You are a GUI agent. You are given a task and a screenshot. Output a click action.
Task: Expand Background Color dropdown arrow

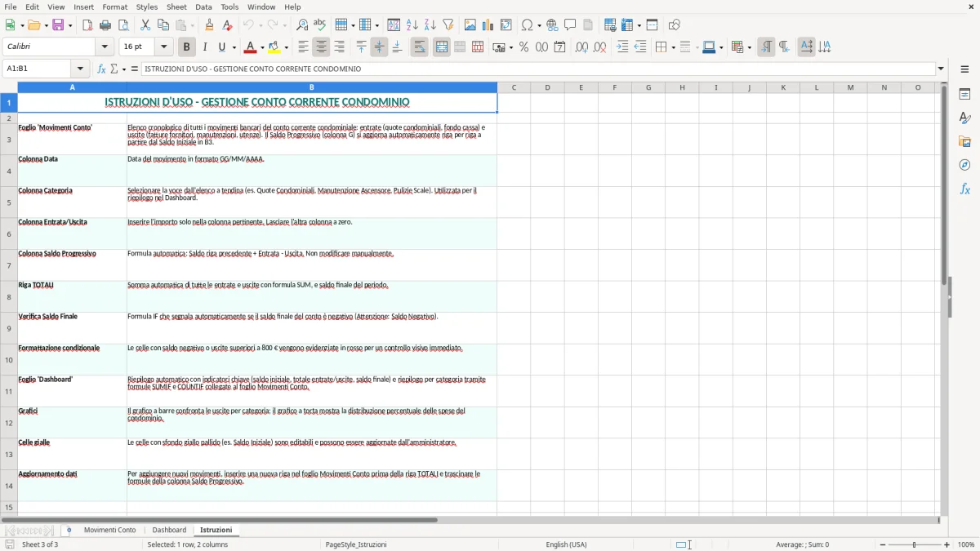coord(287,47)
